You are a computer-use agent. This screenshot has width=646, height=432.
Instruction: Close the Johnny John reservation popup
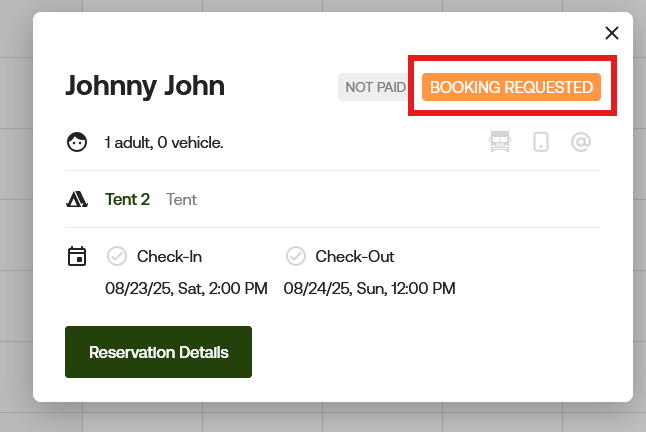[x=612, y=33]
